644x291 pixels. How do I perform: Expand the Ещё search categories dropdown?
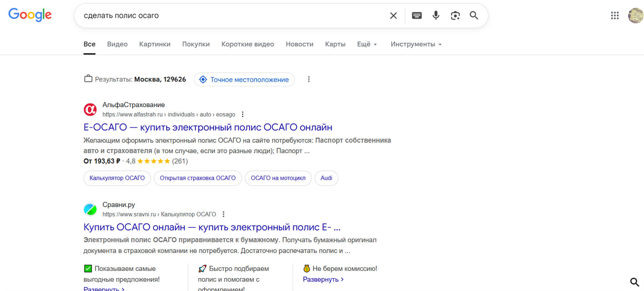(367, 44)
